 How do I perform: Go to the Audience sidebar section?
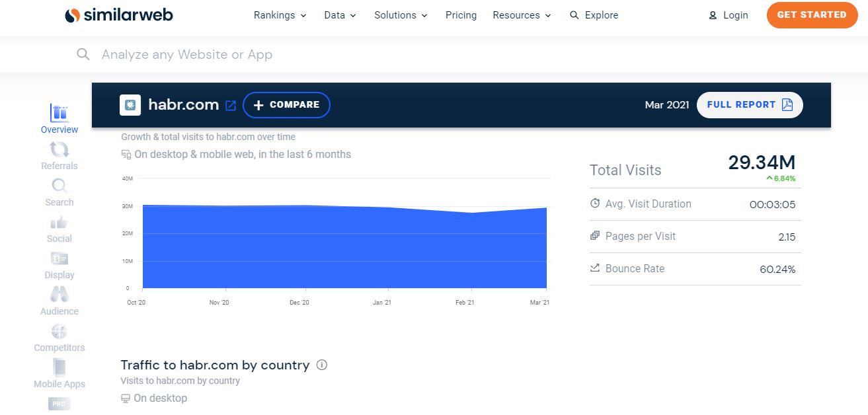[59, 301]
